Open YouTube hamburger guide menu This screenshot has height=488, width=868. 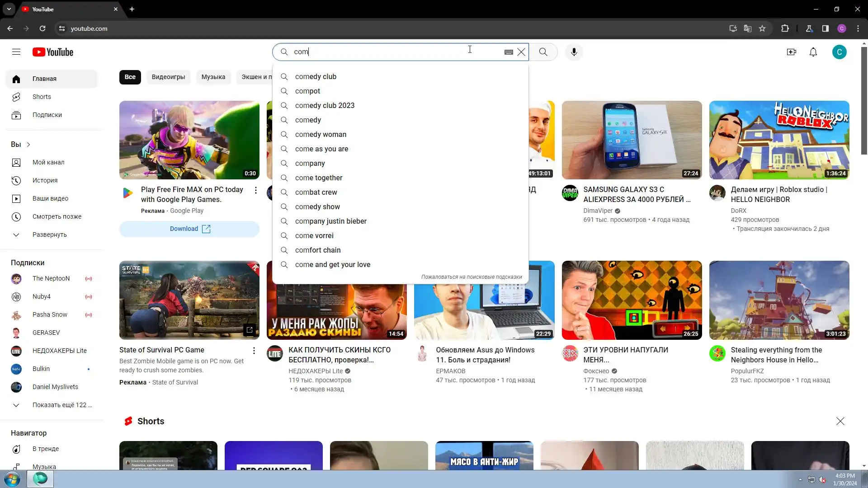16,52
